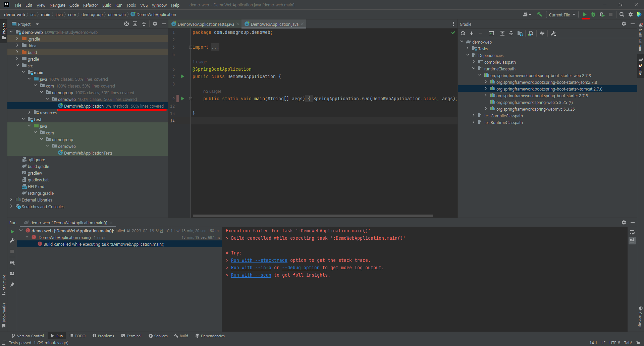Image resolution: width=644 pixels, height=346 pixels.
Task: Open the Terminal tool window tab
Action: [131, 336]
